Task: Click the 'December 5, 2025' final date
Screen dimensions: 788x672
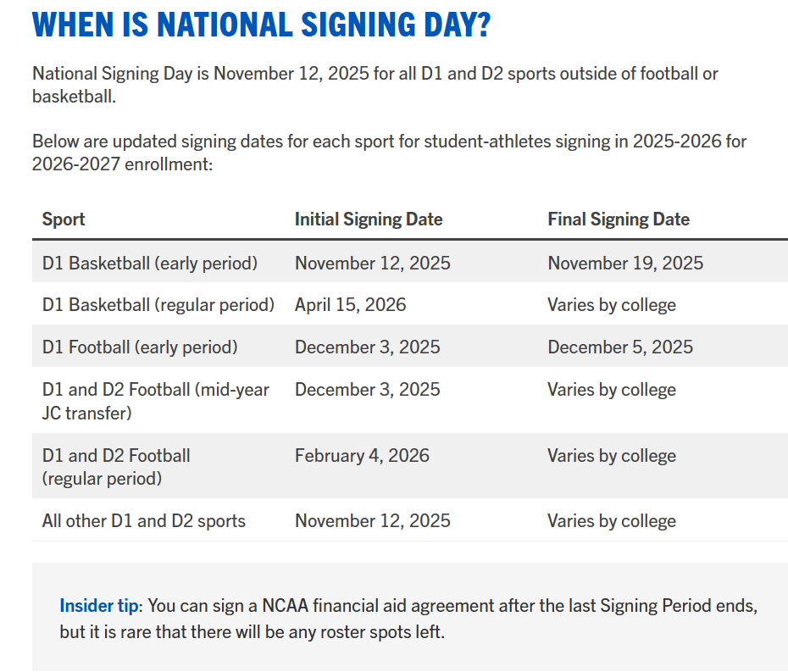Action: (x=620, y=347)
